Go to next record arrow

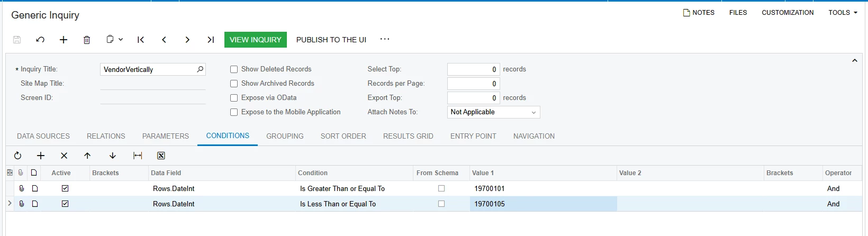187,40
